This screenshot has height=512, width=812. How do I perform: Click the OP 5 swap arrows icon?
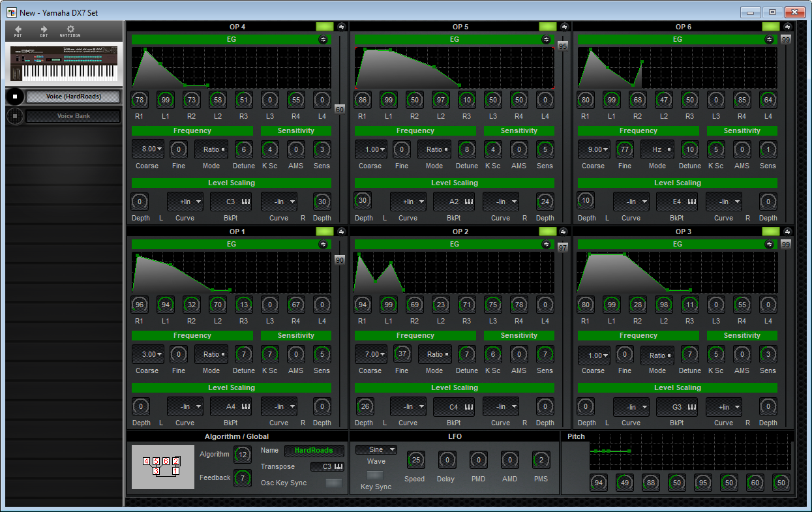click(x=565, y=27)
